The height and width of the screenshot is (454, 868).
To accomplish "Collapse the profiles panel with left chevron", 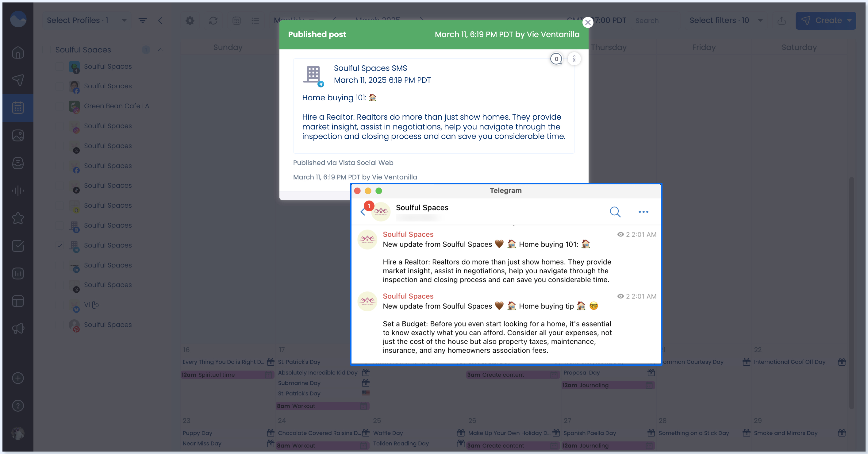I will (160, 21).
